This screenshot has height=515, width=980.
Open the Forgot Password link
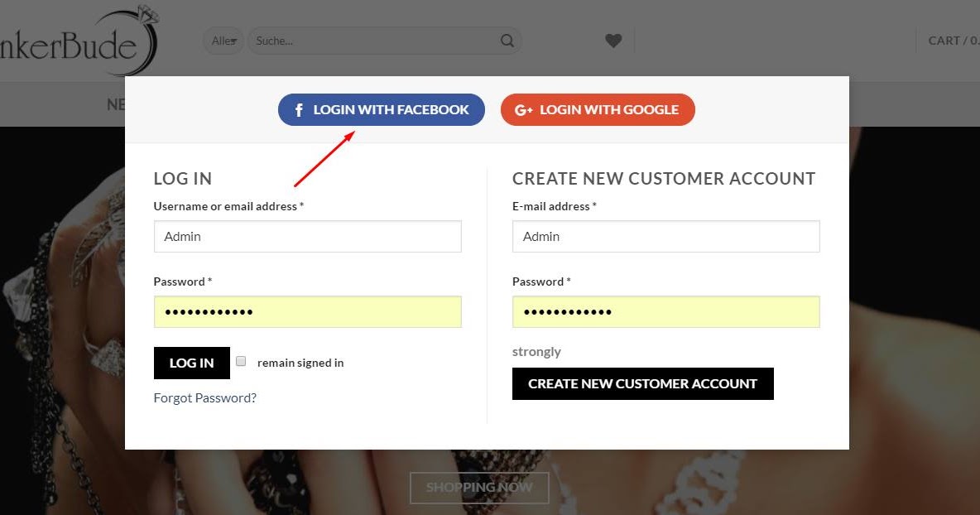pos(205,397)
